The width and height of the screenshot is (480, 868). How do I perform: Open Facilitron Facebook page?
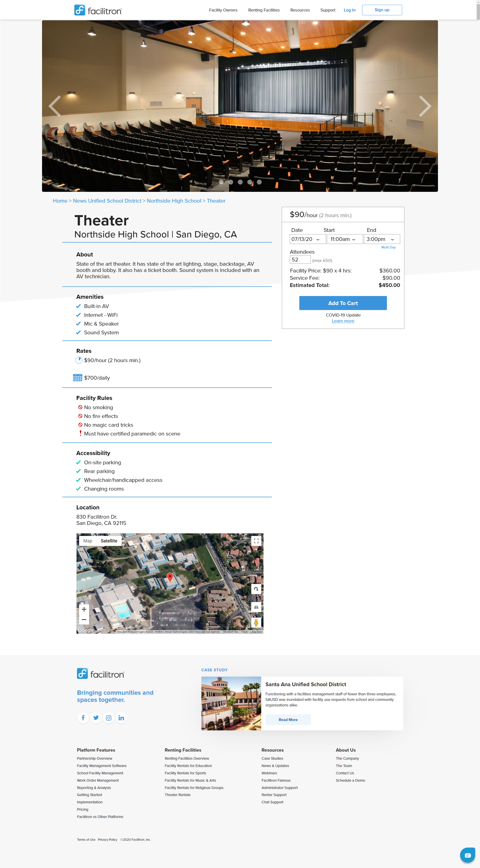click(83, 718)
